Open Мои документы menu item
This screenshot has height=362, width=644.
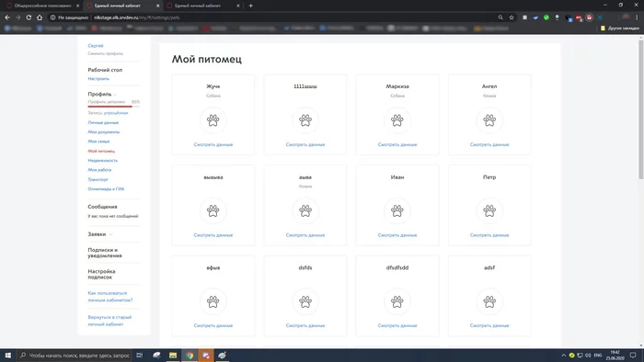pyautogui.click(x=103, y=132)
